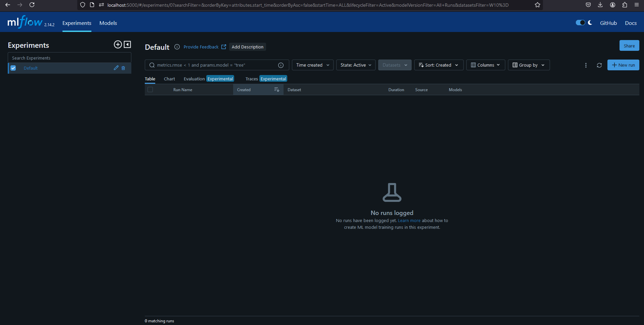Create a new experiment with plus icon

point(118,44)
